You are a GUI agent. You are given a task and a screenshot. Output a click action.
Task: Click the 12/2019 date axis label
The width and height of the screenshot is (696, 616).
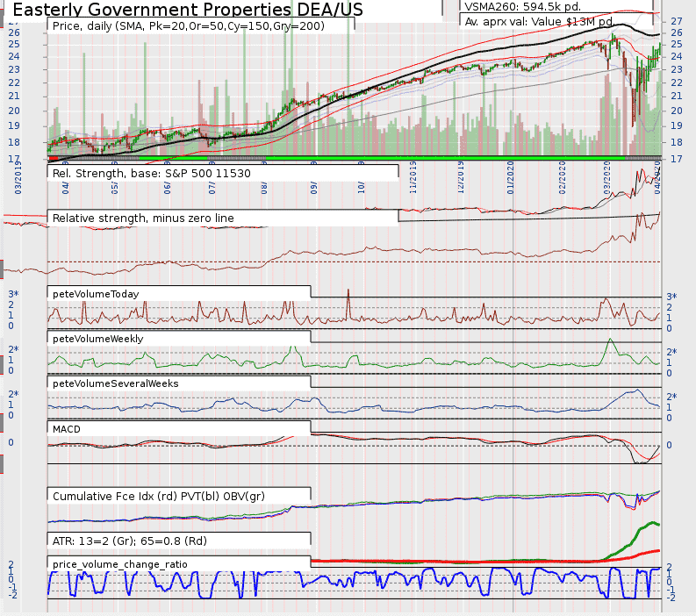pyautogui.click(x=461, y=177)
